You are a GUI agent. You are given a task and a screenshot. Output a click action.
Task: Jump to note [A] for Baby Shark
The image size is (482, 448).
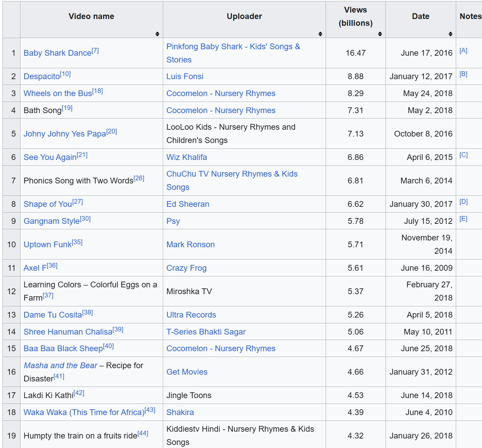(463, 51)
